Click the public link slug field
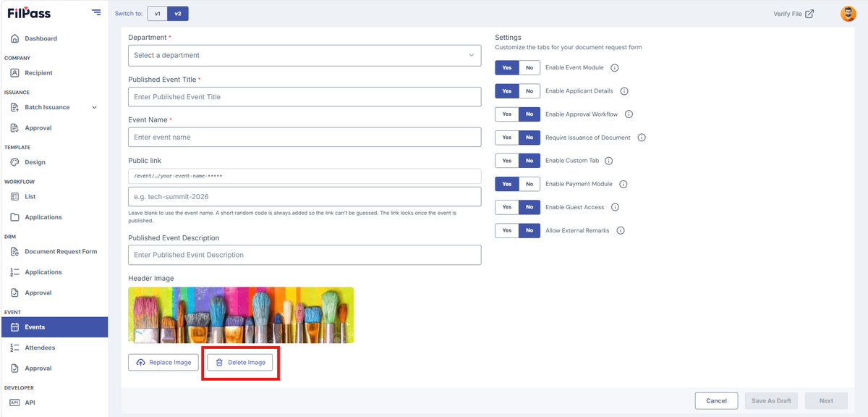The height and width of the screenshot is (417, 868). pos(305,196)
